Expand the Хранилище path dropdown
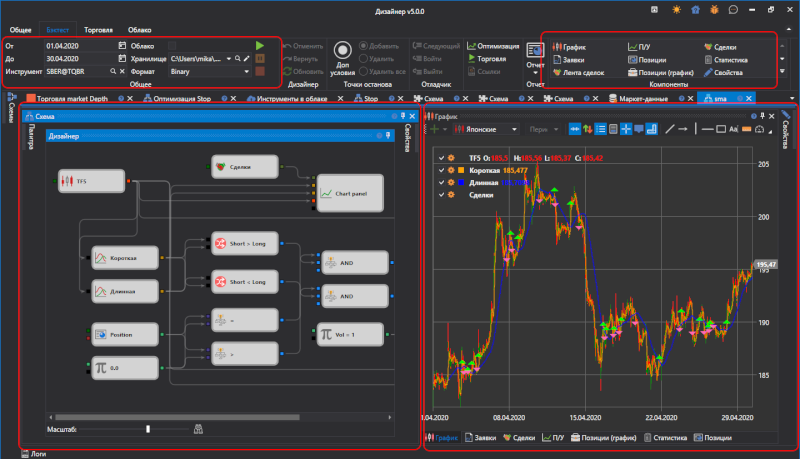This screenshot has width=800, height=459. [229, 59]
